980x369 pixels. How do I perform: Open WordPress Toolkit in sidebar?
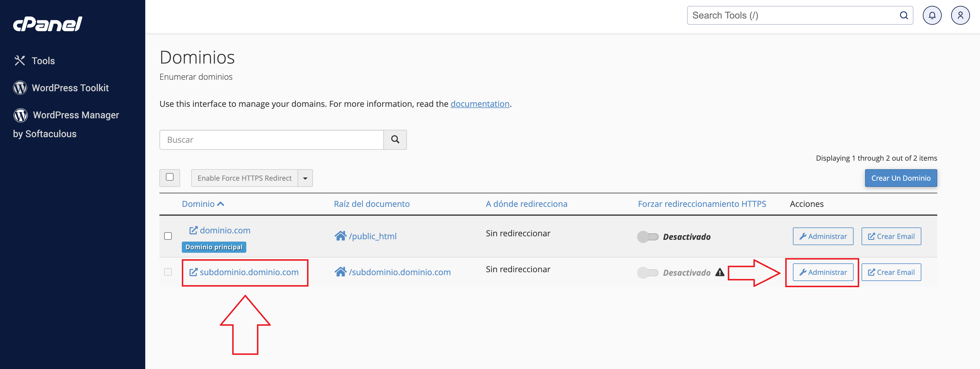coord(70,88)
